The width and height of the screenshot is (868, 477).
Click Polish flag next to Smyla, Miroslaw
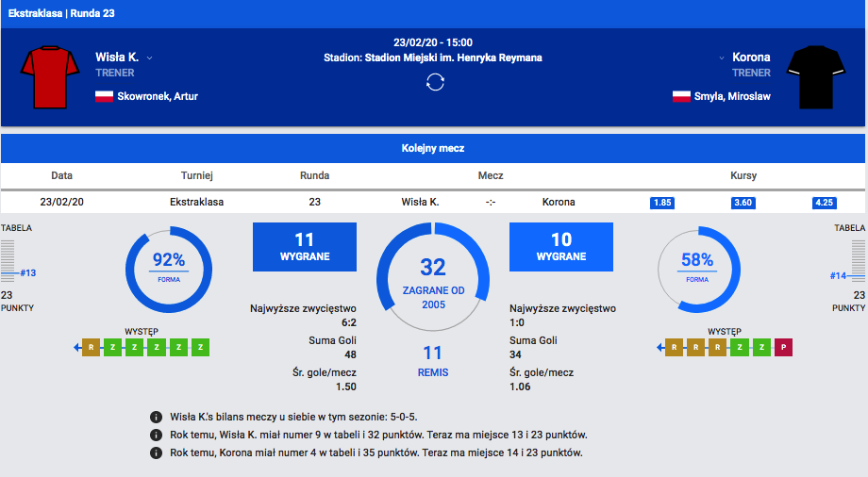[x=681, y=96]
